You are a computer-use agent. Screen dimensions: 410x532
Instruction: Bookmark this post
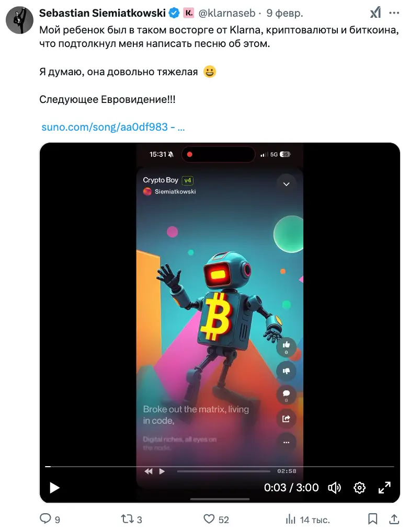click(372, 519)
